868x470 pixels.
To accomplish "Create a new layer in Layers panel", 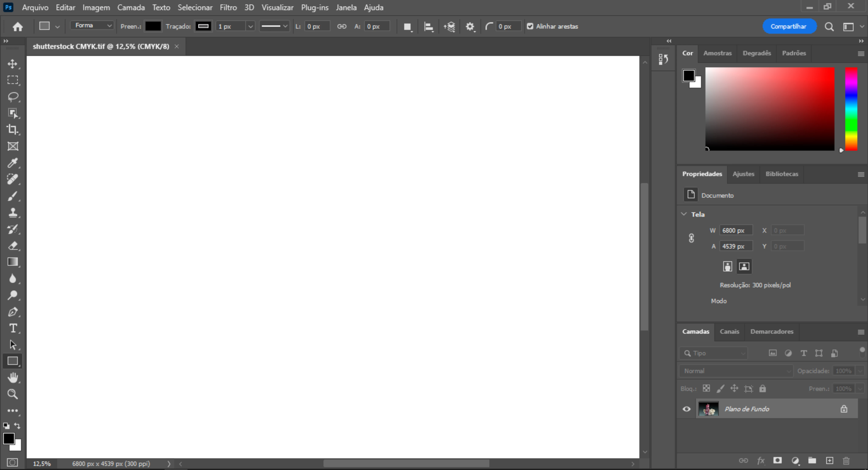I will pos(829,461).
